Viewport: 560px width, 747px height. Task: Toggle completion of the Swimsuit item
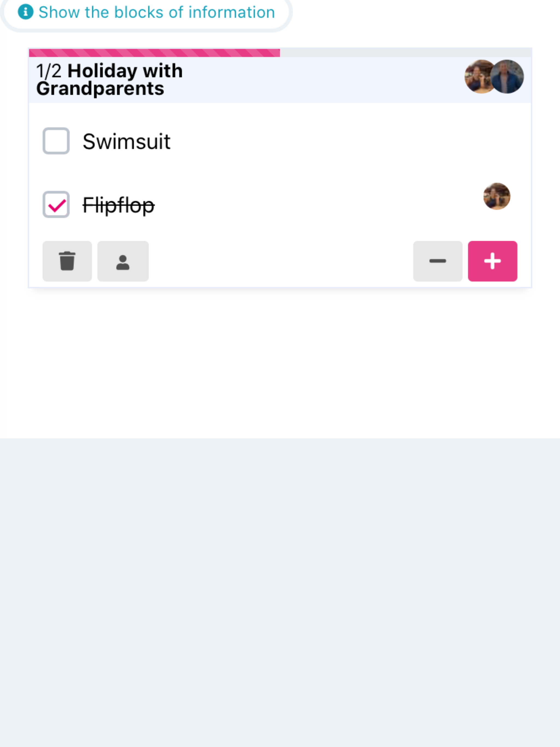coord(56,141)
